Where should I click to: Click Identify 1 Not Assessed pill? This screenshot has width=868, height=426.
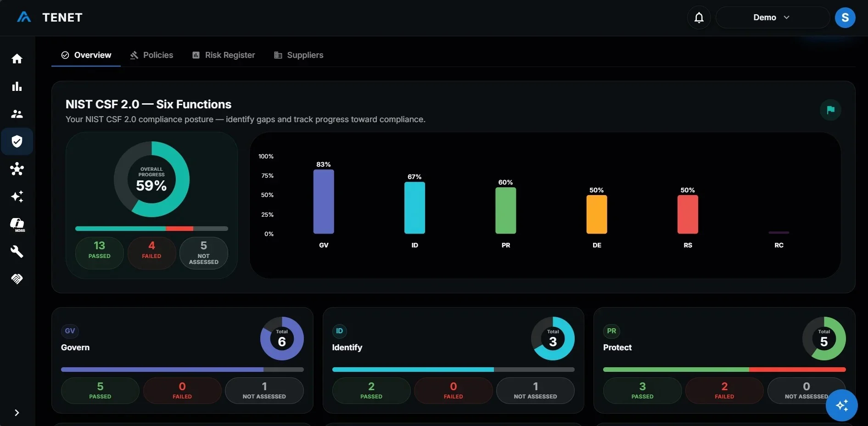535,390
